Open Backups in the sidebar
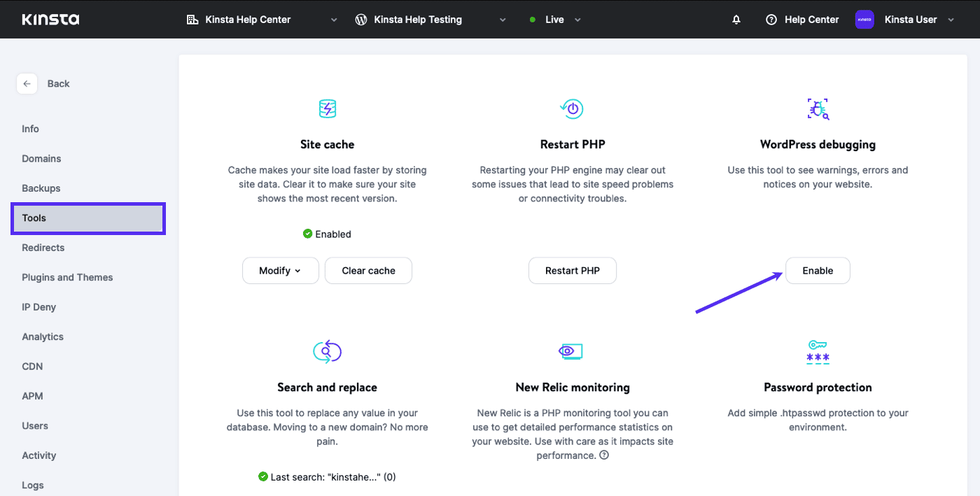The image size is (980, 496). pos(41,188)
